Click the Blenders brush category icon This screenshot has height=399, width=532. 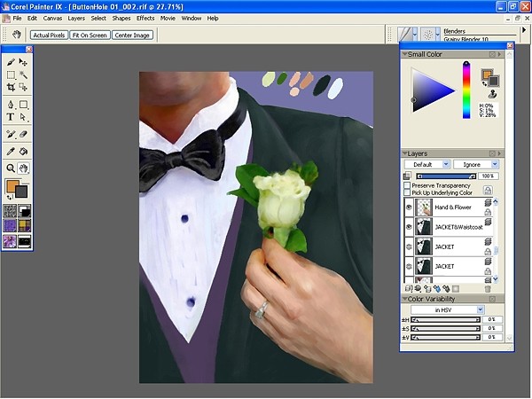tap(405, 35)
